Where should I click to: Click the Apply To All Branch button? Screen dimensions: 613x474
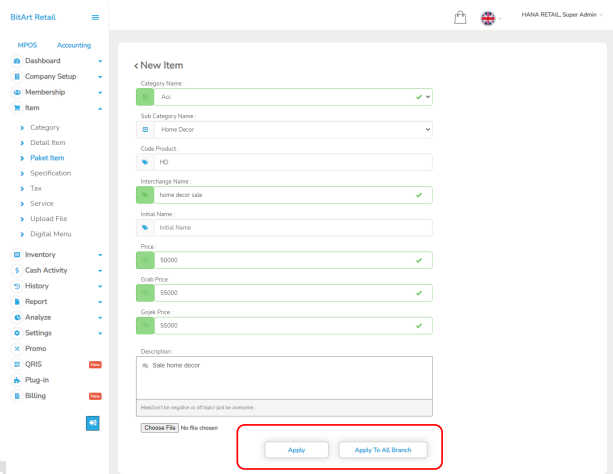pyautogui.click(x=383, y=450)
